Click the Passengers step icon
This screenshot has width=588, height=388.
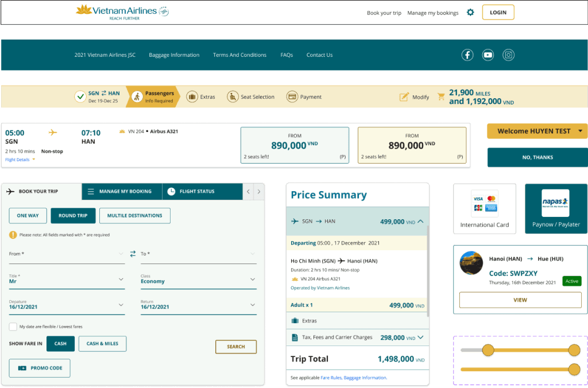coord(137,97)
